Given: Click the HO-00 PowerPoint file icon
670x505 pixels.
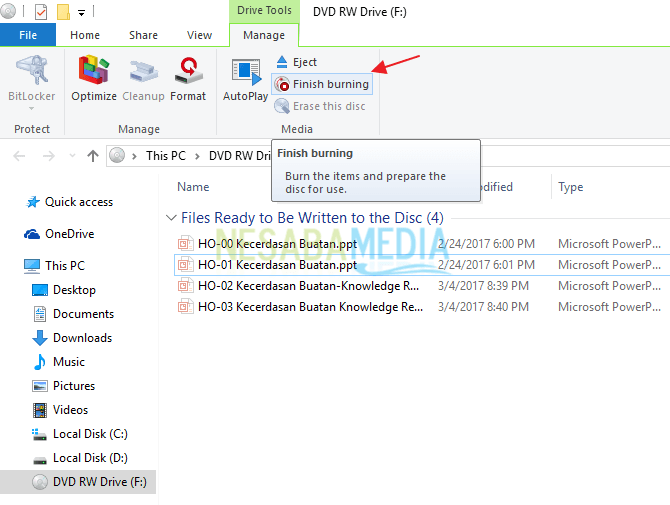Looking at the screenshot, I should (x=185, y=244).
